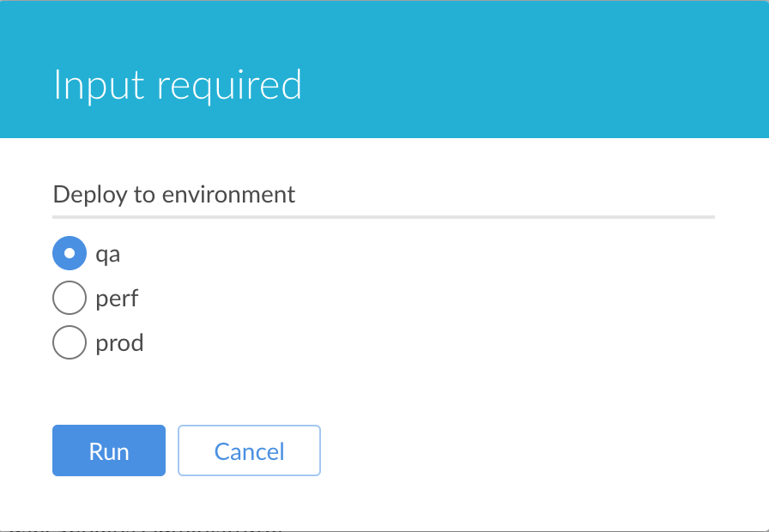Click the 'qa' option label text
The width and height of the screenshot is (769, 532).
tap(108, 255)
